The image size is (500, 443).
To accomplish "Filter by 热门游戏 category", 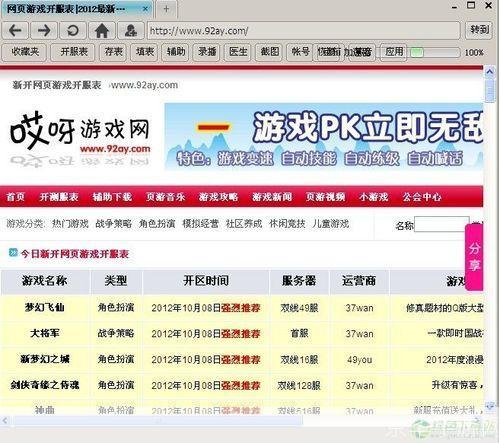I will click(70, 223).
